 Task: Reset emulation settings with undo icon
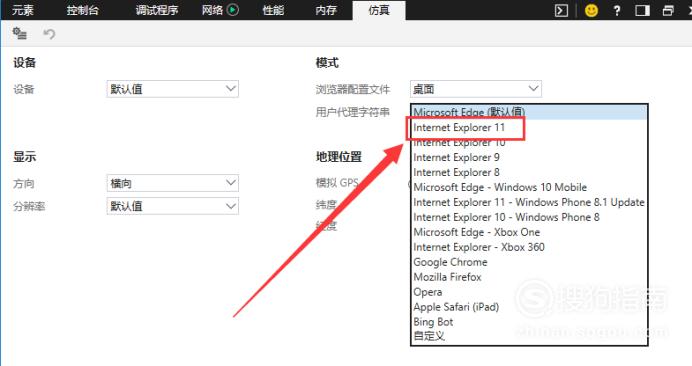[x=49, y=34]
